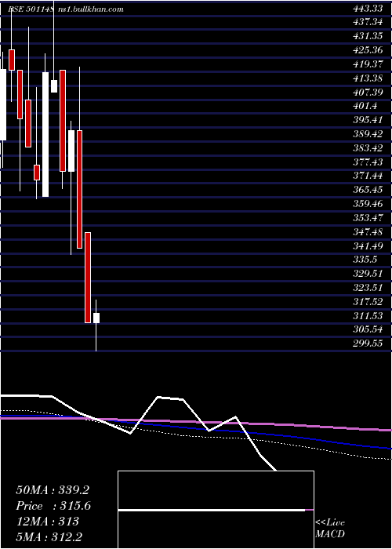392x549 pixels.
Task: Select the 377.43 price label
Action: 368,162
